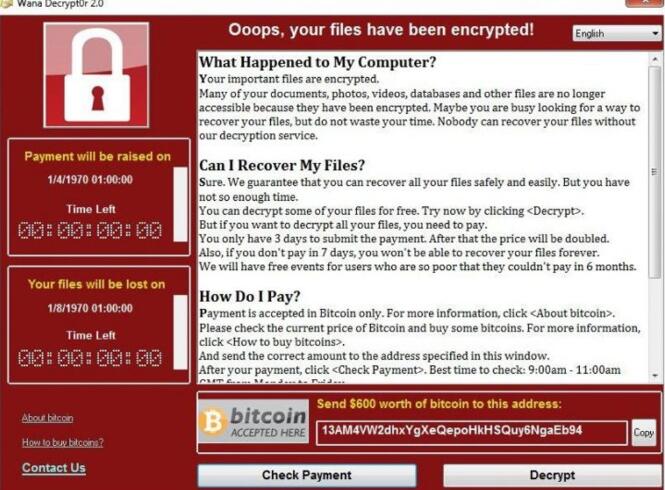Image resolution: width=665 pixels, height=490 pixels.
Task: Click the scroll down arrow of message
Action: [x=655, y=375]
